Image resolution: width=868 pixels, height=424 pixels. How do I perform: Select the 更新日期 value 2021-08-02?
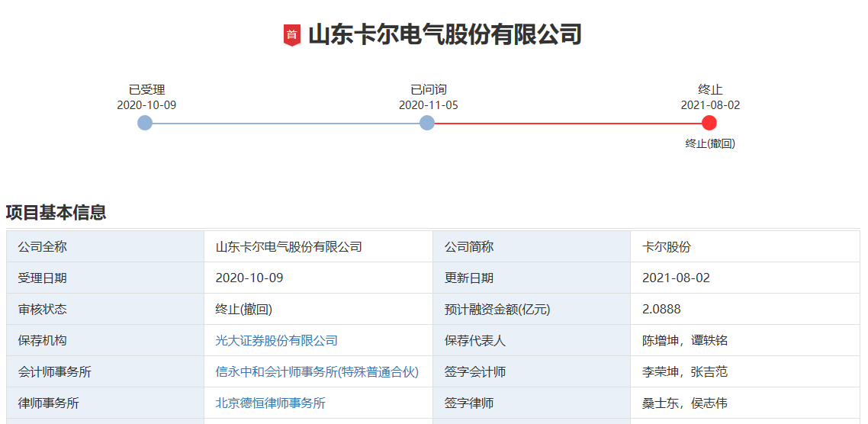pos(745,278)
